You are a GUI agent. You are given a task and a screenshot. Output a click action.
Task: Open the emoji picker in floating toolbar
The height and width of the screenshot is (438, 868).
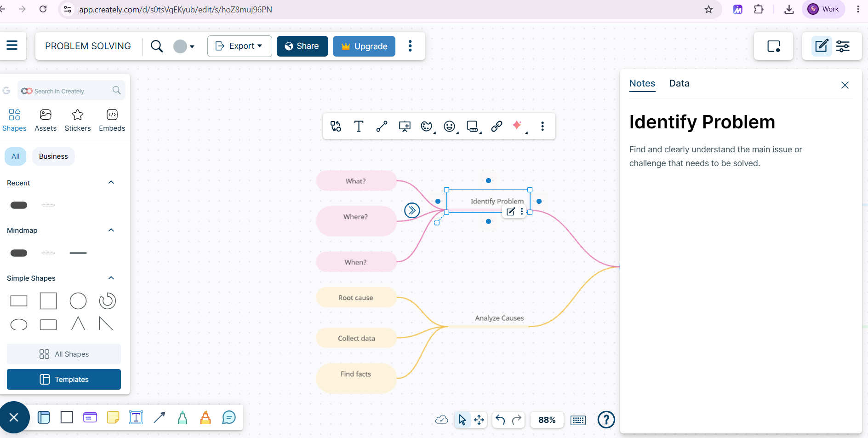pos(450,126)
